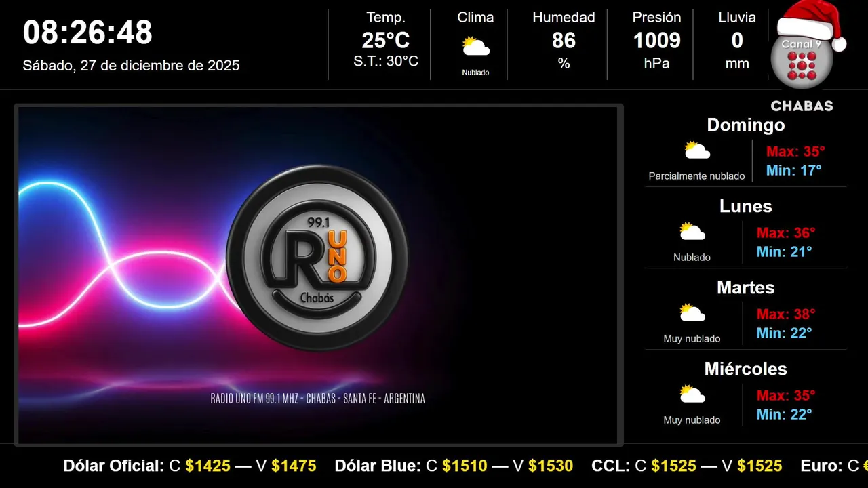The image size is (868, 488).
Task: Click Domingo's Max: 35° value
Action: click(795, 152)
